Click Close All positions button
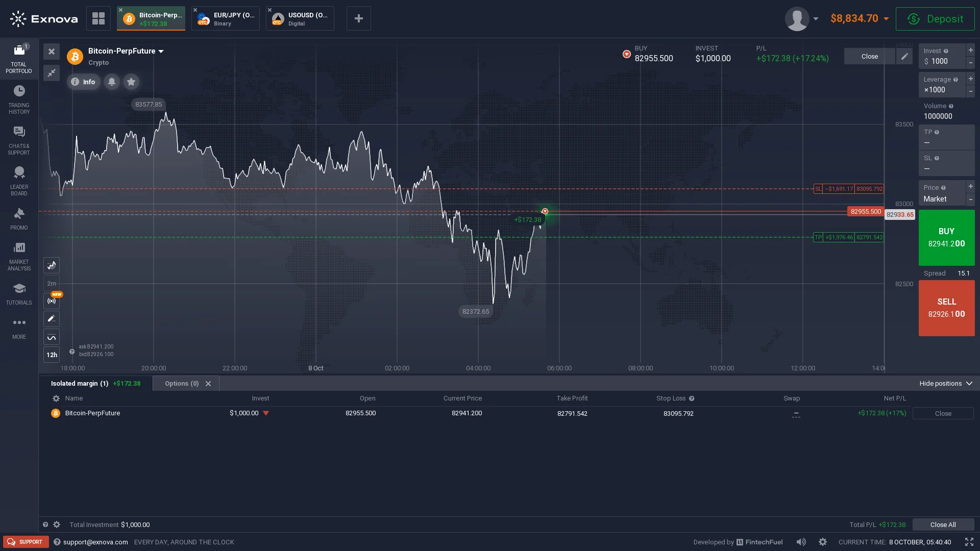This screenshot has height=551, width=980. pyautogui.click(x=943, y=524)
